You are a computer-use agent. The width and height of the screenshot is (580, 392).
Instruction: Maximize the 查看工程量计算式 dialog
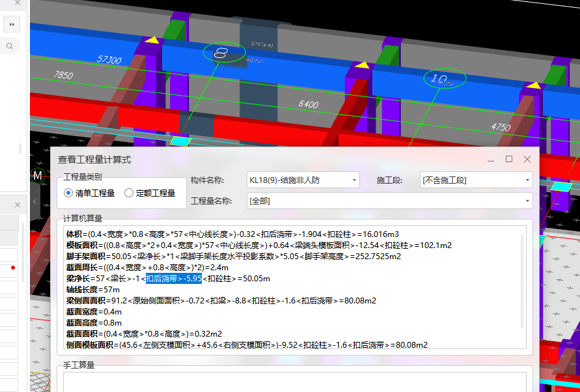click(509, 159)
